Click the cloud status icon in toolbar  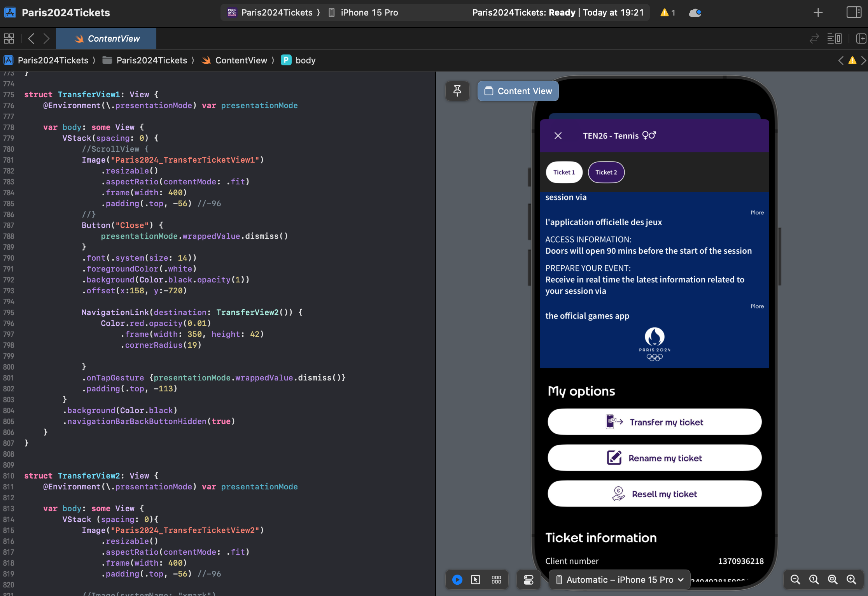point(695,13)
